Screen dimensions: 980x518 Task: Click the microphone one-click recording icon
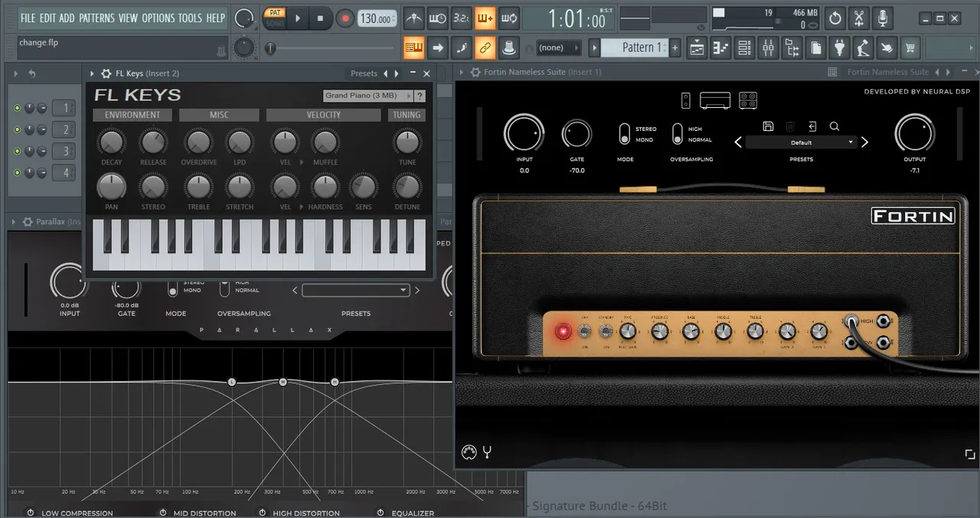click(x=883, y=18)
